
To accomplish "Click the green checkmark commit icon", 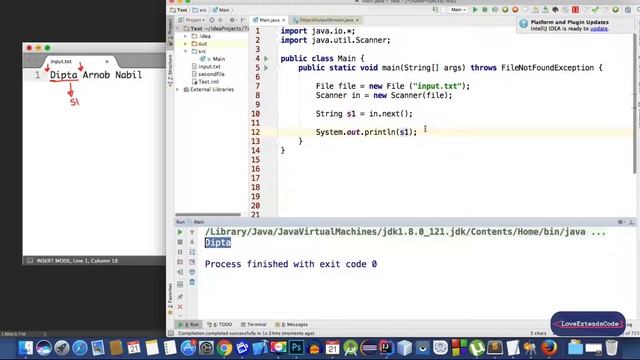I will 596,10.
